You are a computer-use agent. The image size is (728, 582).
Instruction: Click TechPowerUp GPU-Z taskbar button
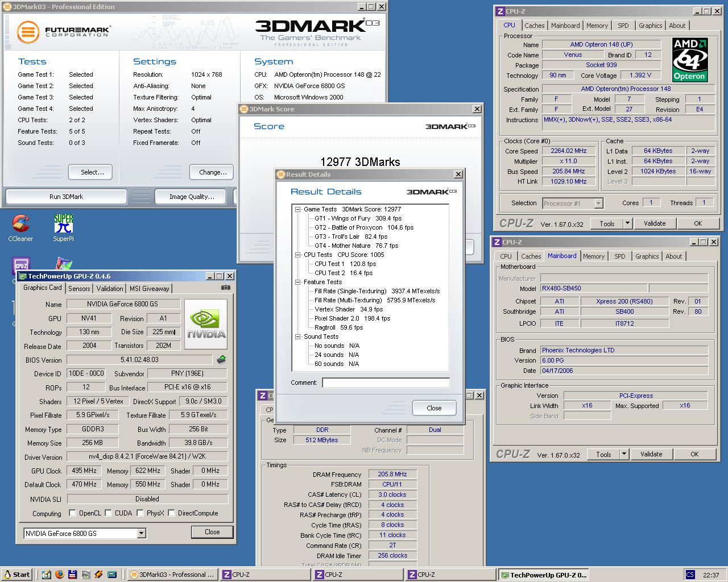pyautogui.click(x=543, y=575)
